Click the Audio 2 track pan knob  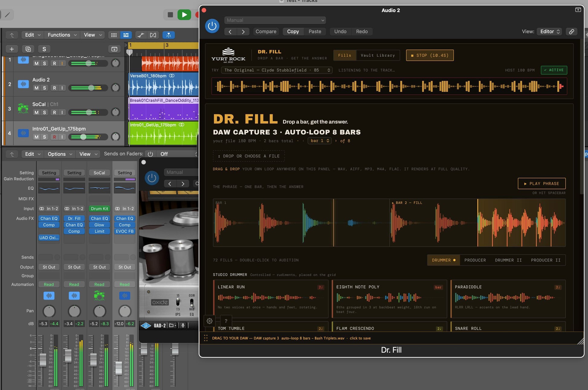tap(115, 88)
